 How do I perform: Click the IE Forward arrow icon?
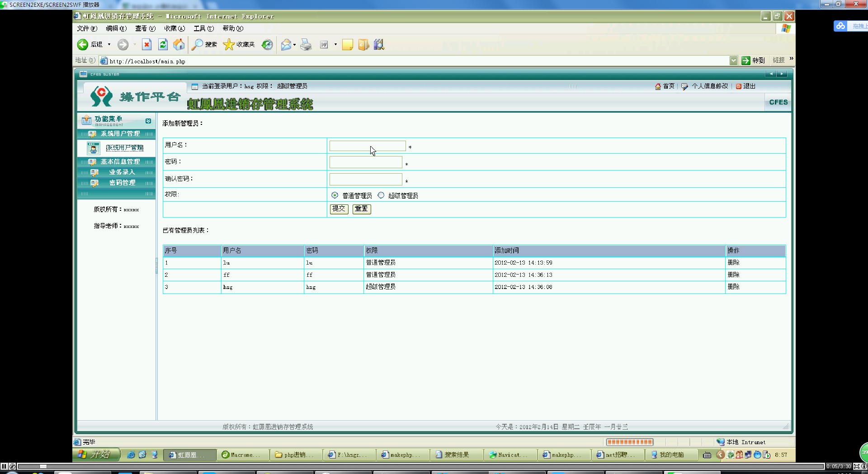(x=123, y=44)
